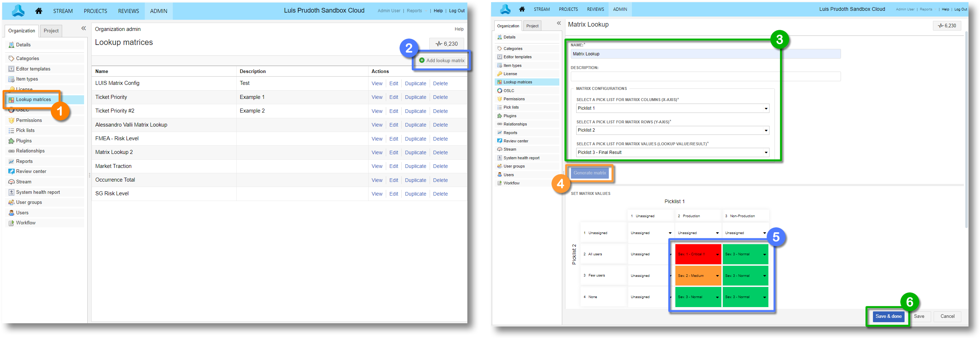The height and width of the screenshot is (338, 980).
Task: Switch to Organization tab in right window
Action: tap(508, 26)
